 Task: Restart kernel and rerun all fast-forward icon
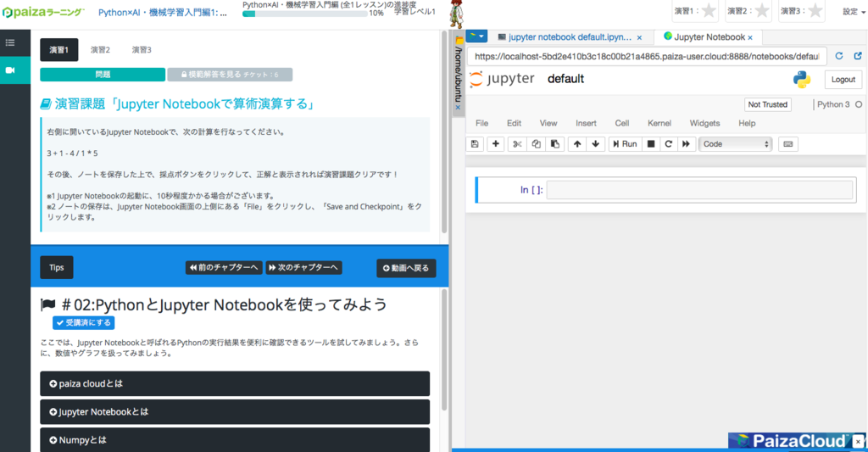tap(686, 144)
